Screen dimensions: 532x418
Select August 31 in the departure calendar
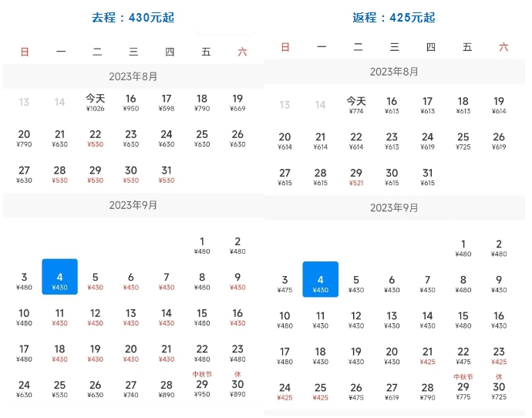tap(167, 174)
